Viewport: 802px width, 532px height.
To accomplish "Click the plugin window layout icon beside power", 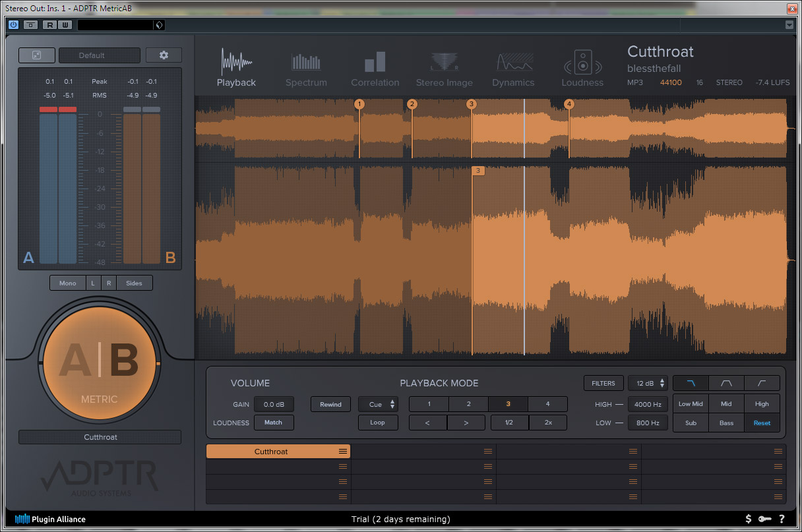I will tap(31, 25).
